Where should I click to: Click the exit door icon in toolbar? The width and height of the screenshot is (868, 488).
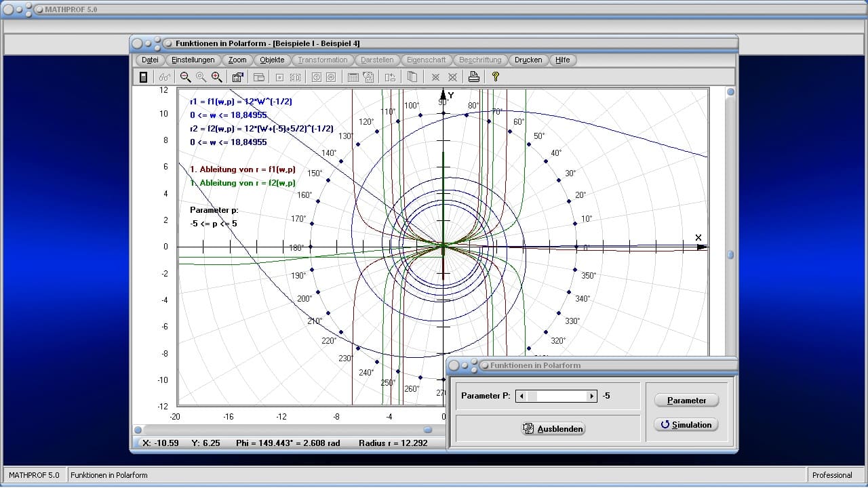(x=143, y=77)
